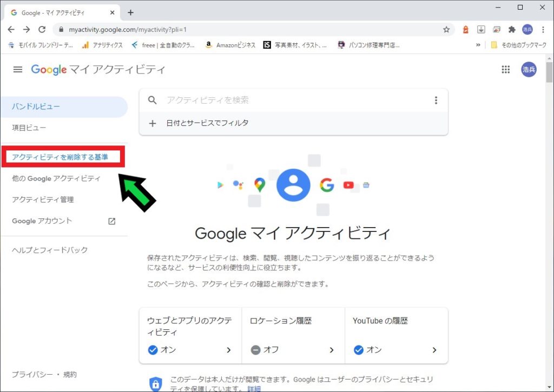Reload the page
Screen dimensions: 554x392
coord(42,30)
